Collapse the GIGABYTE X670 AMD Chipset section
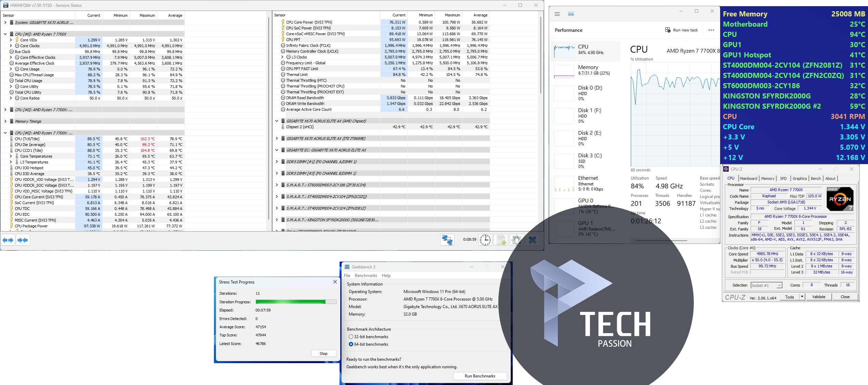868x385 pixels. 277,121
